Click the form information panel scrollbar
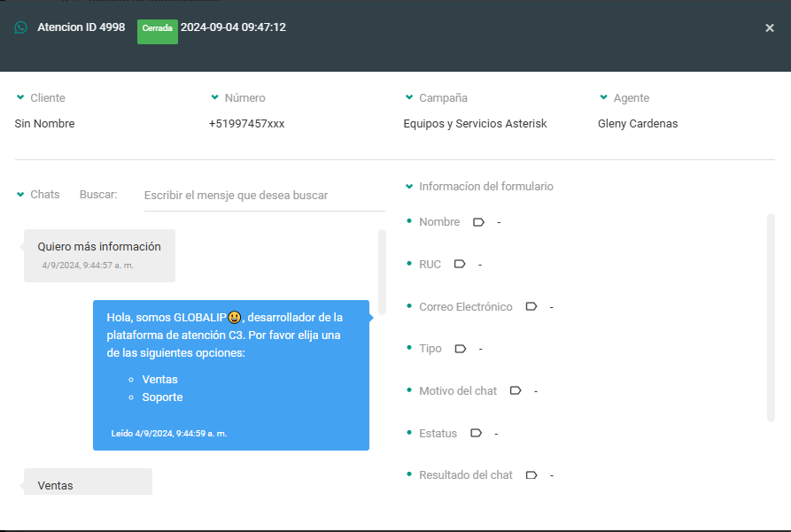Screen dimensions: 791x532 pos(771,318)
